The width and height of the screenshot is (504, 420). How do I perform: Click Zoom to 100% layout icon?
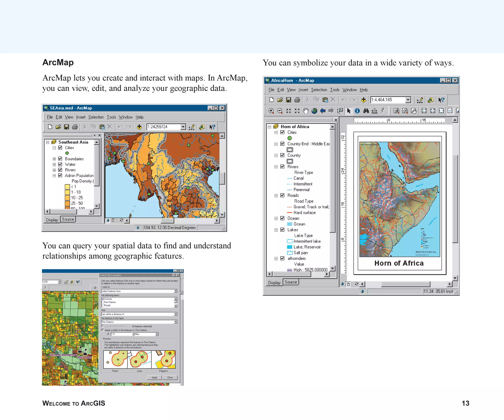coord(450,111)
